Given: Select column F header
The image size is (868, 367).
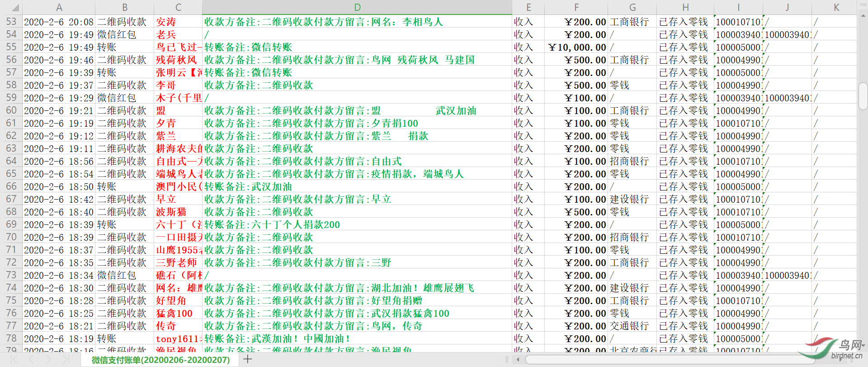Looking at the screenshot, I should pos(576,7).
